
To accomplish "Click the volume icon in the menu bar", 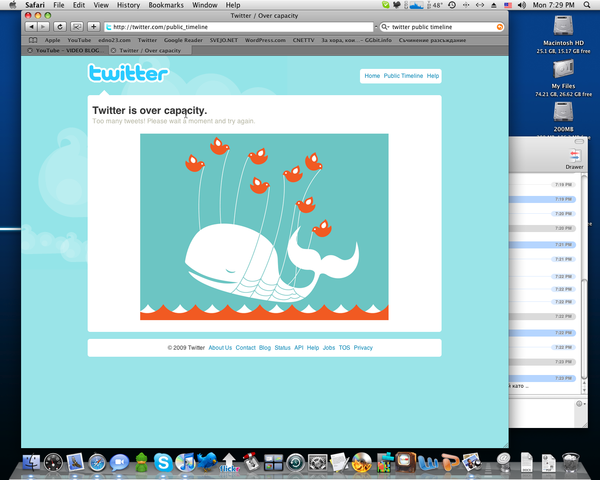I will click(x=522, y=5).
